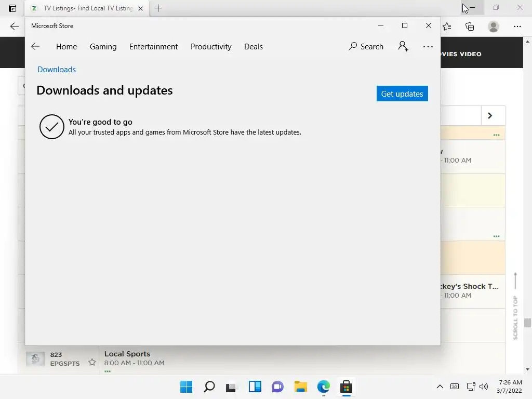Open the Chat taskbar icon
Screen dimensions: 532x399
(277, 387)
